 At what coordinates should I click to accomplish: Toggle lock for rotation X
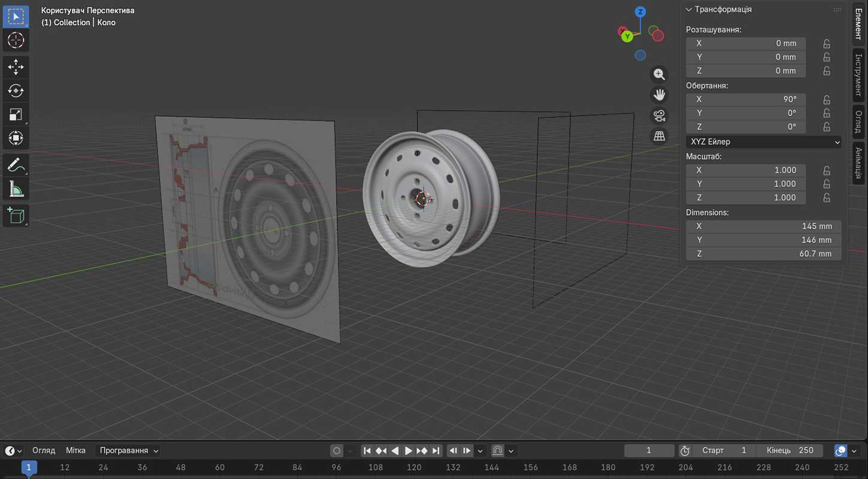tap(827, 100)
